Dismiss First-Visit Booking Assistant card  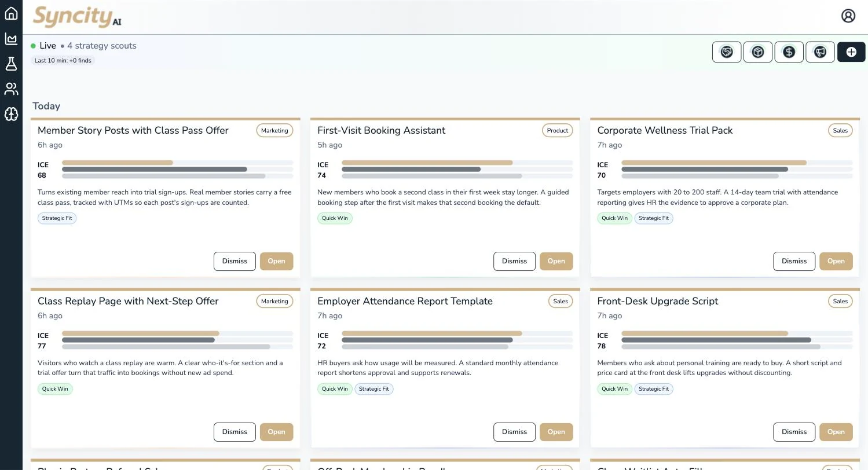pyautogui.click(x=514, y=261)
